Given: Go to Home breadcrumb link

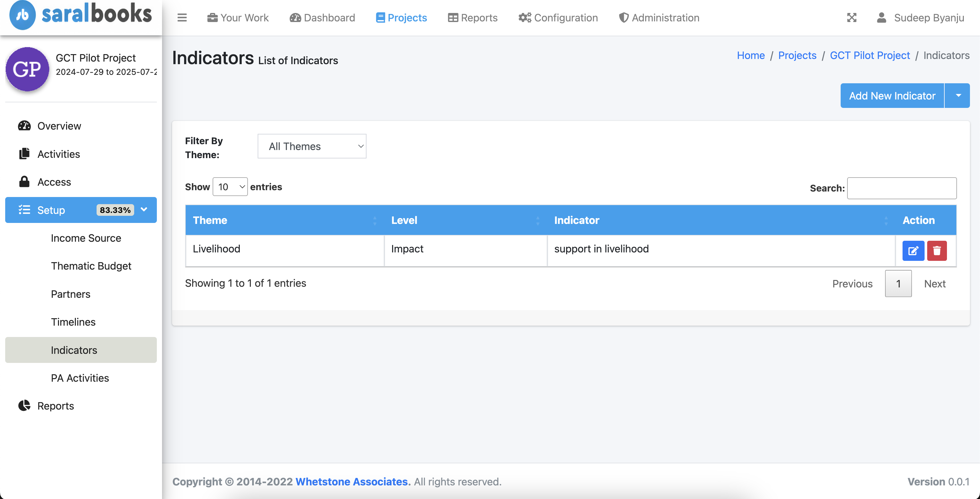Looking at the screenshot, I should pos(751,55).
